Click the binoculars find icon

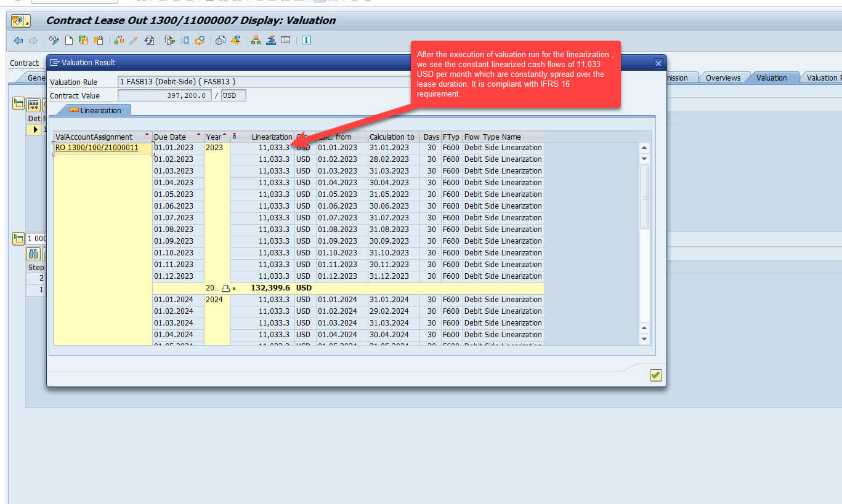pos(33,254)
